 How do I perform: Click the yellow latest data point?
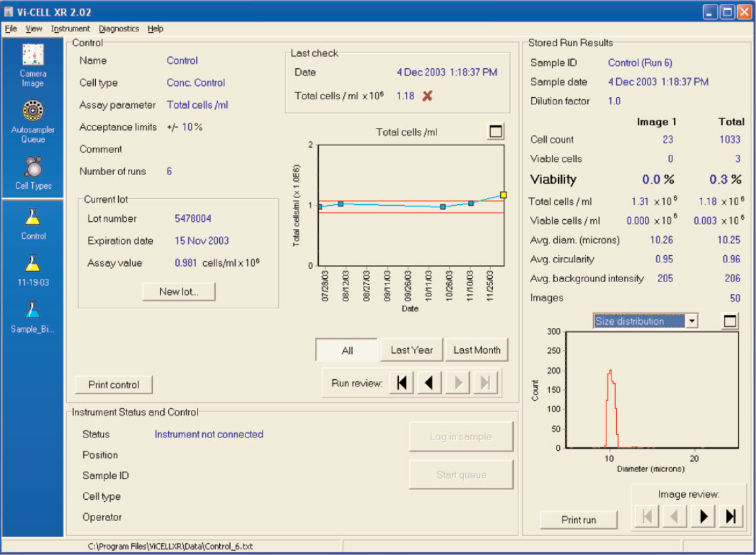pyautogui.click(x=503, y=195)
